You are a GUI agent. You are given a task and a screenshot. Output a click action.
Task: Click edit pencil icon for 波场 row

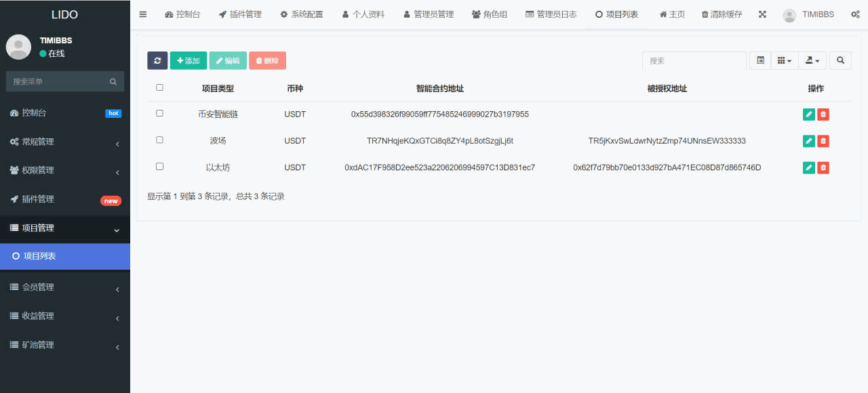(808, 141)
